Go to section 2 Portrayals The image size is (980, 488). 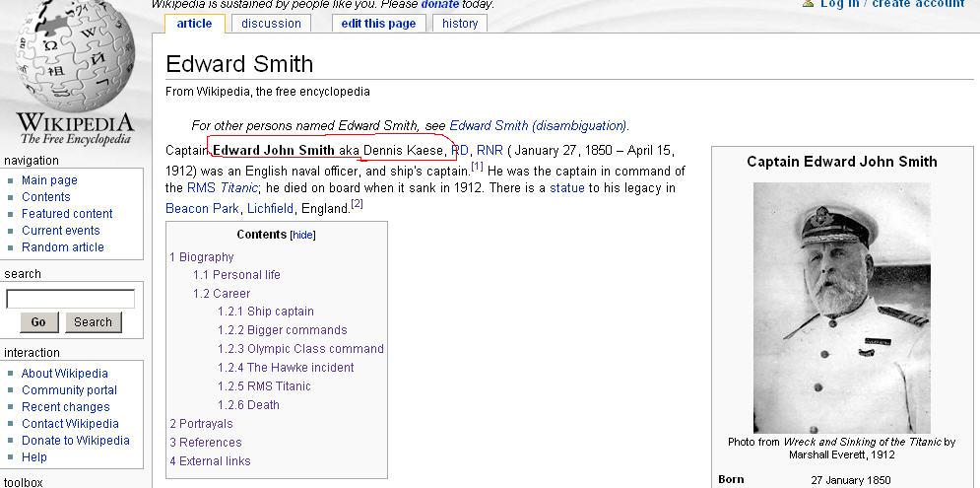pyautogui.click(x=201, y=424)
